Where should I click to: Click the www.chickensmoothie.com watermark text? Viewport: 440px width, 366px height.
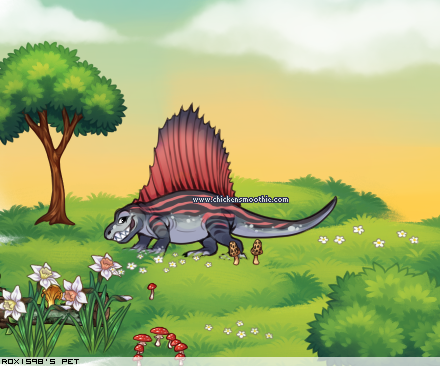click(241, 200)
